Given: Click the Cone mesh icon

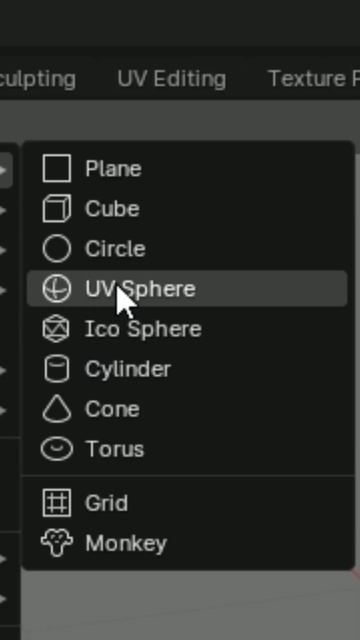Looking at the screenshot, I should tap(57, 409).
